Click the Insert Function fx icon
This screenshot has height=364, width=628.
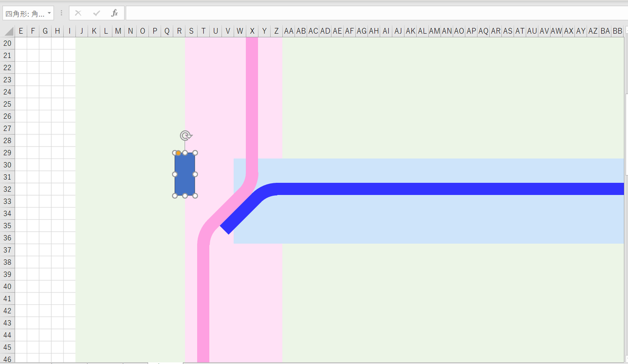click(115, 13)
